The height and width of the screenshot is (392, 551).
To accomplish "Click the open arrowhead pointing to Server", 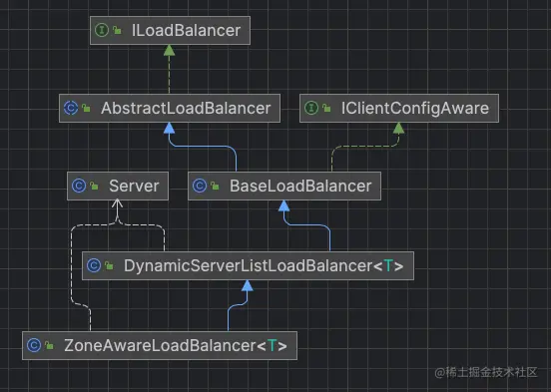I will click(x=117, y=204).
